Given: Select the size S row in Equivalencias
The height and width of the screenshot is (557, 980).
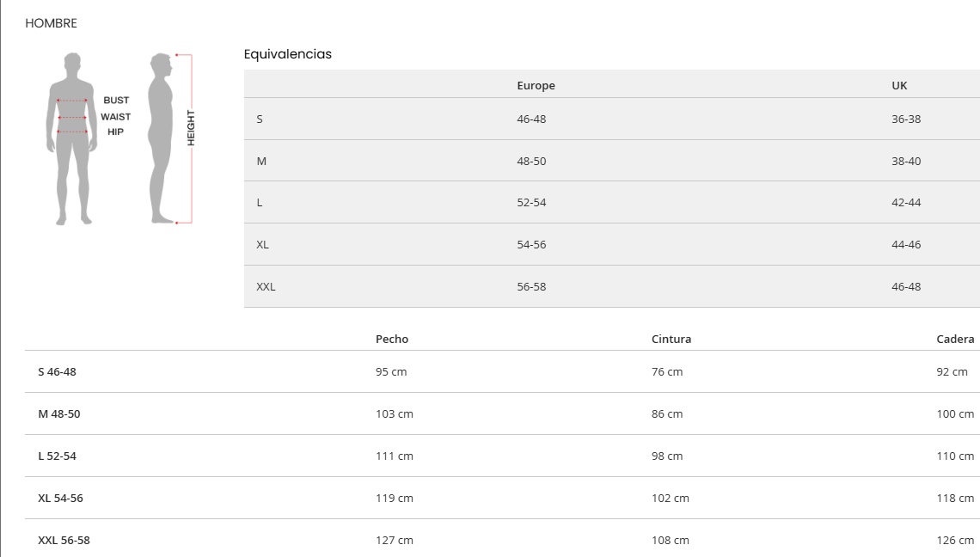Looking at the screenshot, I should pos(612,119).
